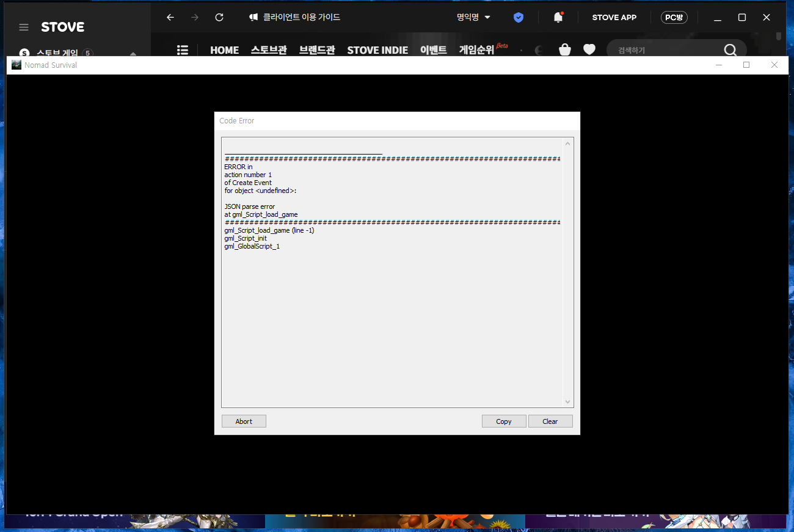Screen dimensions: 794x532
Task: Open the shopping bag cart icon
Action: (x=565, y=49)
